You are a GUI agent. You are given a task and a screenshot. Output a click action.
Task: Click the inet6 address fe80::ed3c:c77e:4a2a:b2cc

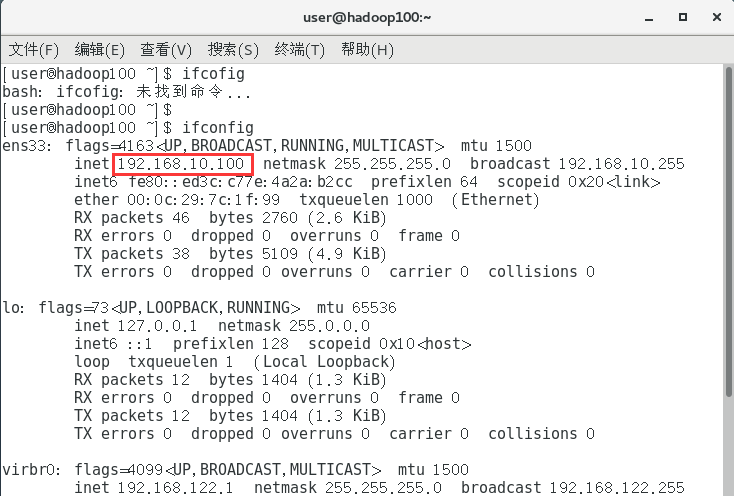coord(241,182)
